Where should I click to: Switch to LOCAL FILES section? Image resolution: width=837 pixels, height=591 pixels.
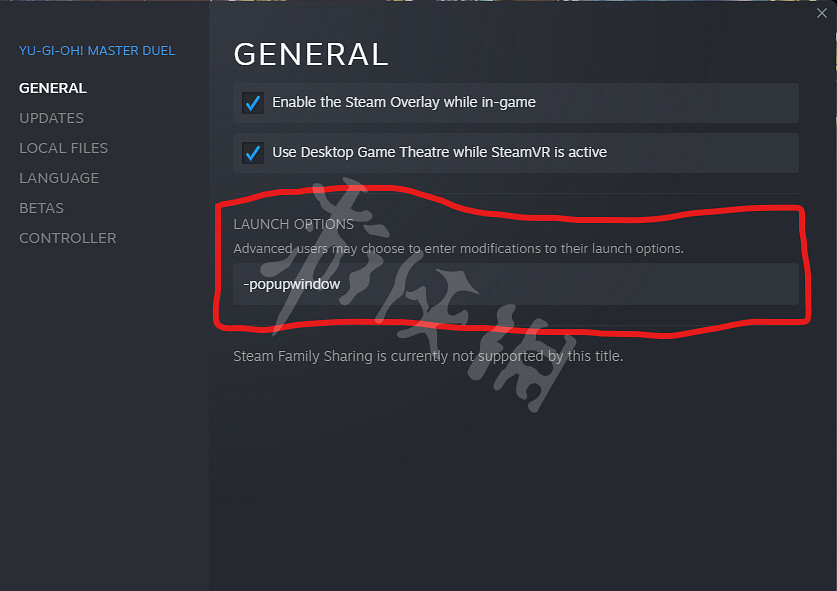(64, 148)
